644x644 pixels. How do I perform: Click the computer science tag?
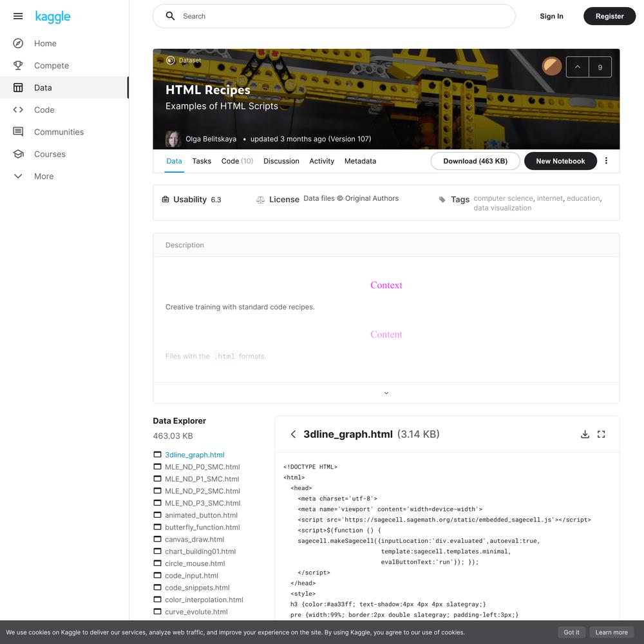pyautogui.click(x=503, y=198)
